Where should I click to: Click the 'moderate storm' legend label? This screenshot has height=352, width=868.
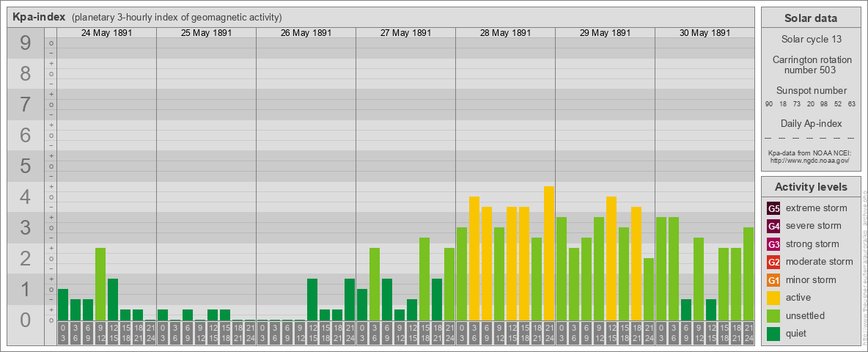[820, 262]
